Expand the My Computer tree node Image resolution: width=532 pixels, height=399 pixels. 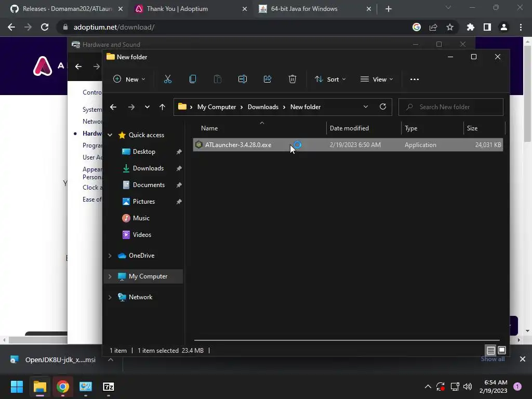pos(110,276)
